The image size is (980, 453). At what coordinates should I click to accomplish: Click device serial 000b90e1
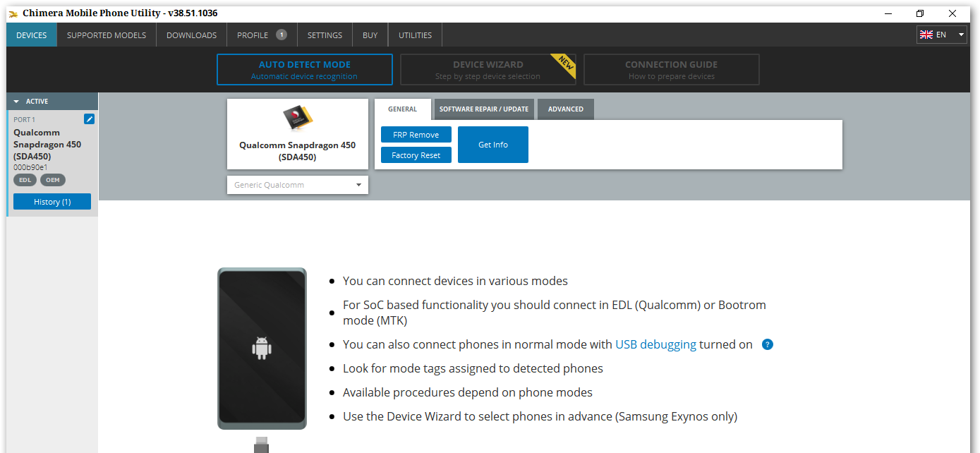tap(30, 167)
